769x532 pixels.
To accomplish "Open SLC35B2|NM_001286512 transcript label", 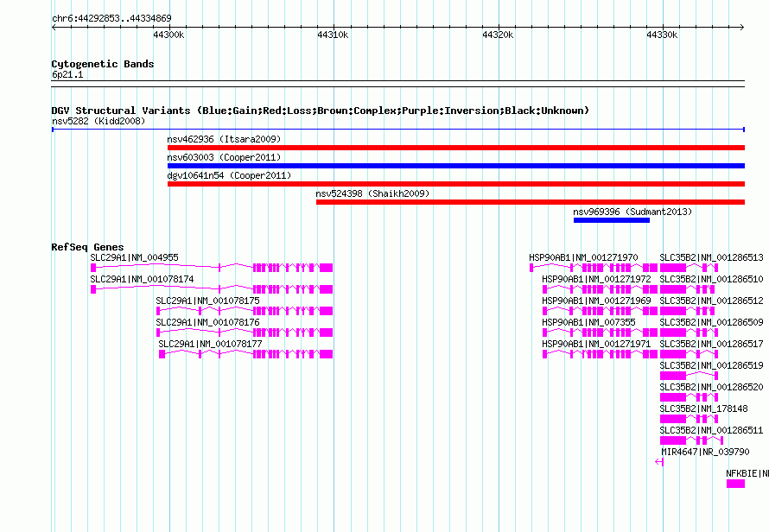I will [x=712, y=301].
